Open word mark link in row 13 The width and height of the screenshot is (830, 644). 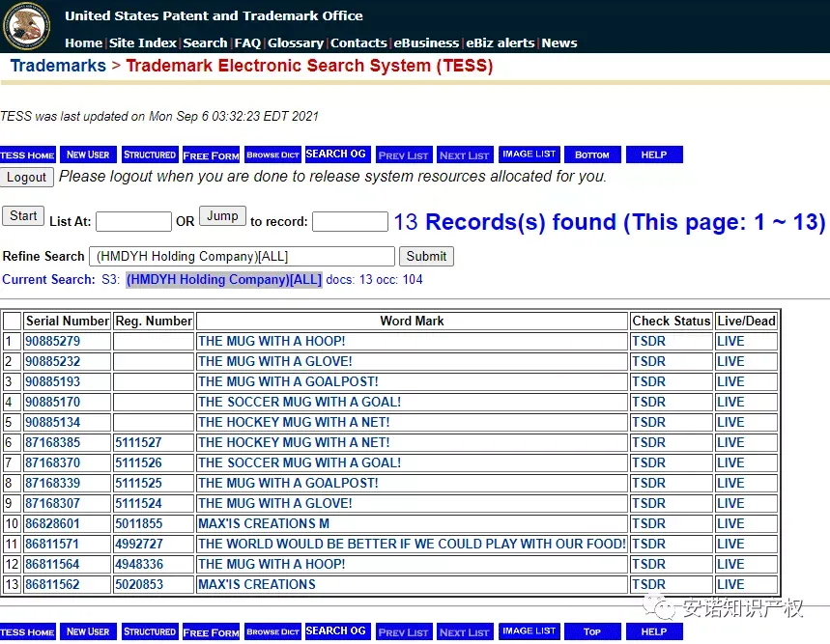(x=257, y=584)
